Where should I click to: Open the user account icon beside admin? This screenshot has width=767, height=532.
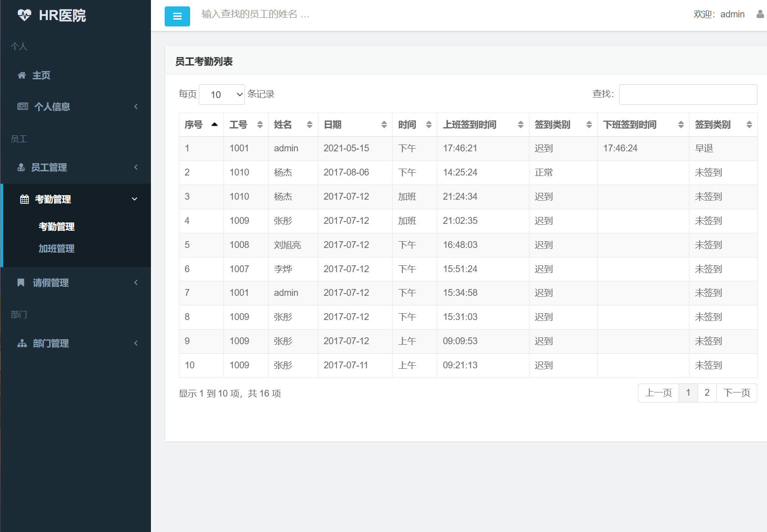point(760,14)
